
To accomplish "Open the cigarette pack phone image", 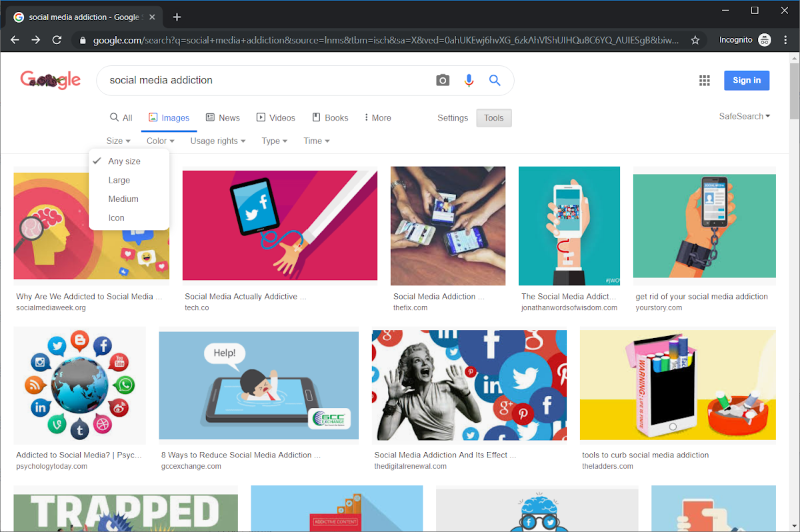I will tap(678, 385).
